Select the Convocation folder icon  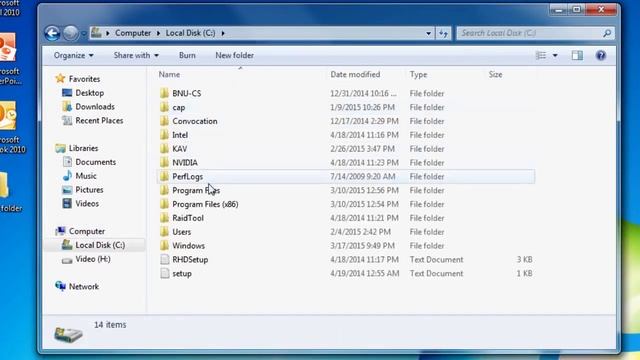tap(164, 121)
